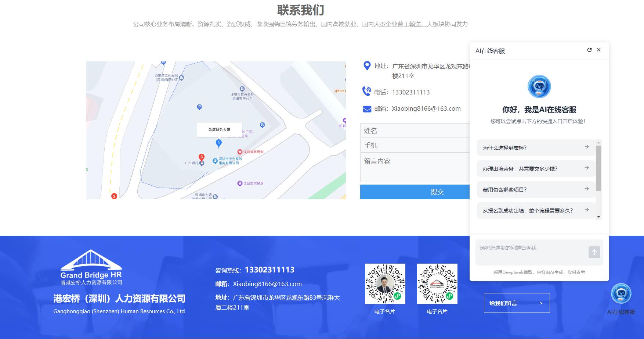Viewport: 644px width, 339px height.
Task: Click the footer address 广东省深圳市龙华区龙观东路83号
Action: coord(278,302)
